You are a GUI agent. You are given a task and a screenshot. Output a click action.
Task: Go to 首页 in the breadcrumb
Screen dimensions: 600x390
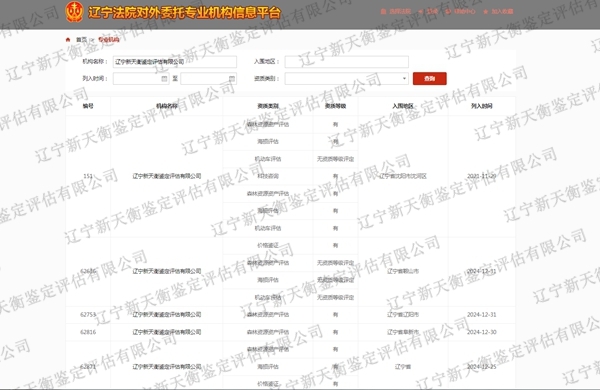tap(82, 39)
